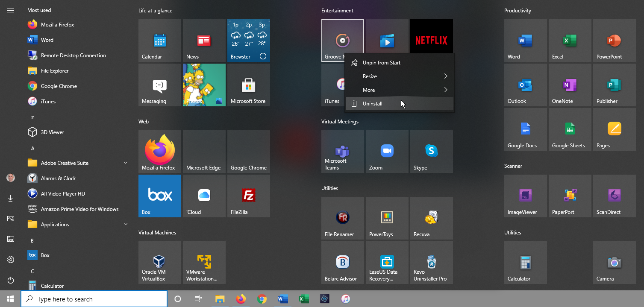644x307 pixels.
Task: Open Pictures folder from the left rail
Action: click(11, 219)
